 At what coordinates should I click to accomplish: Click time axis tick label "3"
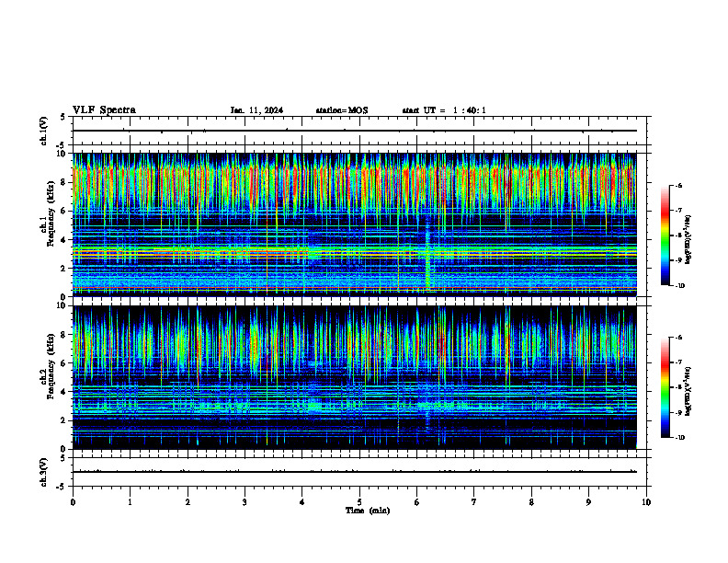coord(245,502)
